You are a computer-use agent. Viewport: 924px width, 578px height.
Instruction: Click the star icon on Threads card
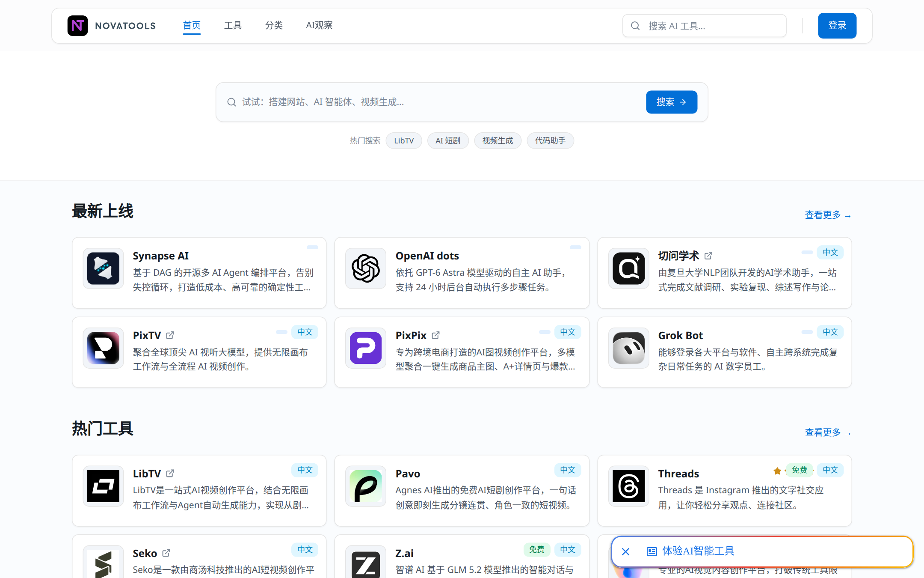(x=777, y=471)
